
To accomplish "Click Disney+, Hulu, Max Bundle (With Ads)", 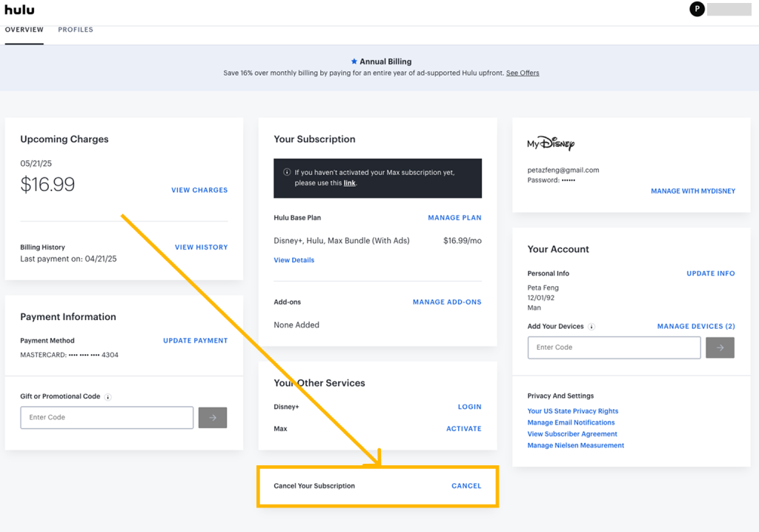I will click(341, 241).
